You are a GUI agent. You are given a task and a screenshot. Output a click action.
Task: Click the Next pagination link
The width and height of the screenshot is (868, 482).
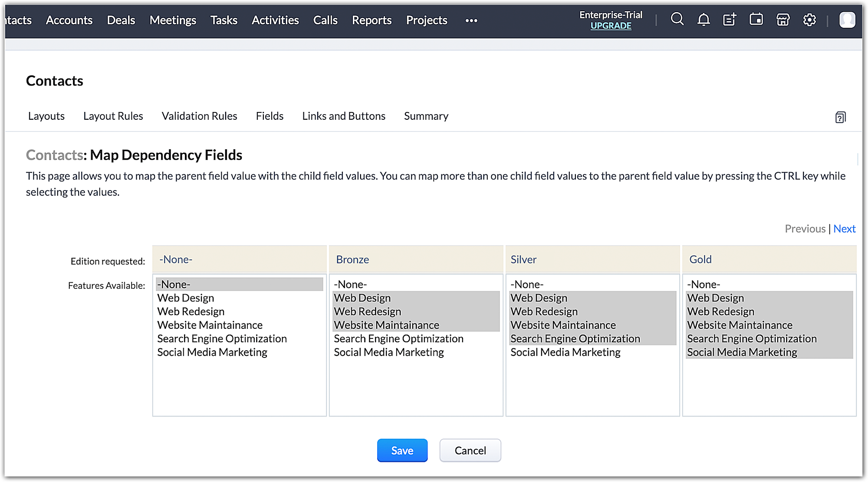click(x=844, y=229)
